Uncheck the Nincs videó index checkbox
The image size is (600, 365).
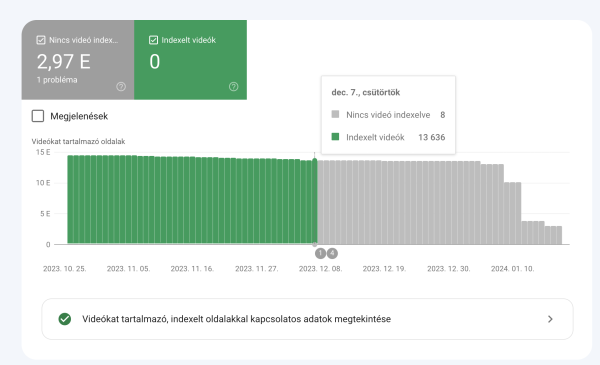click(x=41, y=40)
